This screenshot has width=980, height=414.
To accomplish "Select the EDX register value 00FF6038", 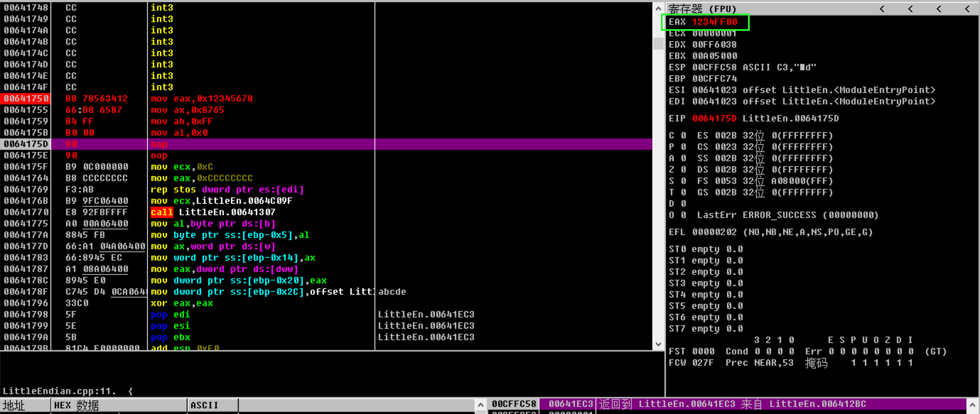I will (x=715, y=44).
